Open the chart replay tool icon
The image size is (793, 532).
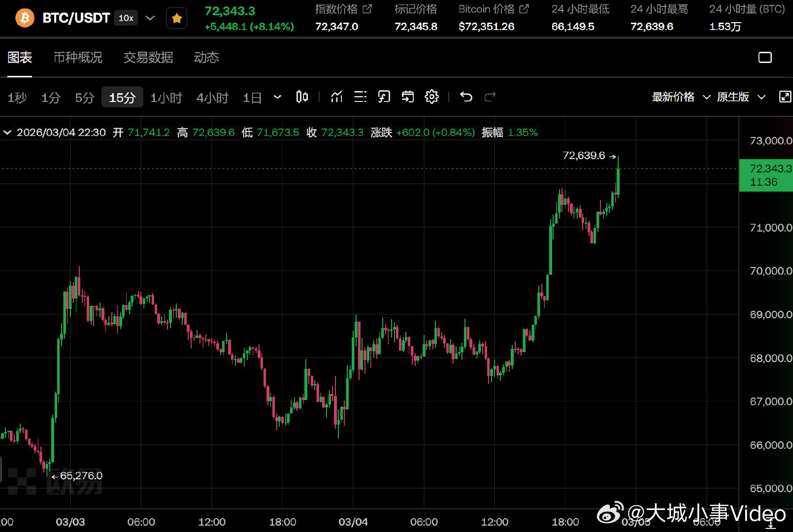tap(407, 97)
